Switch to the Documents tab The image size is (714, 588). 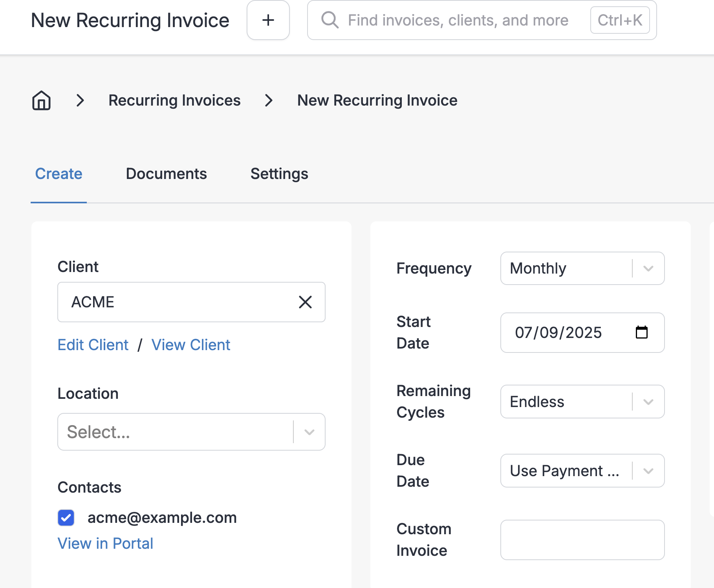(x=166, y=174)
